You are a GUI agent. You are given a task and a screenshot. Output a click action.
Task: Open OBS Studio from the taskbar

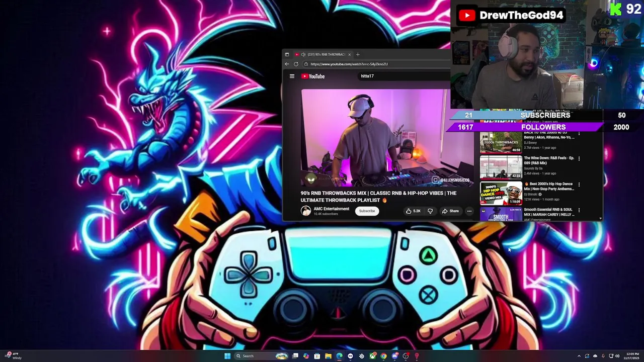point(406,356)
